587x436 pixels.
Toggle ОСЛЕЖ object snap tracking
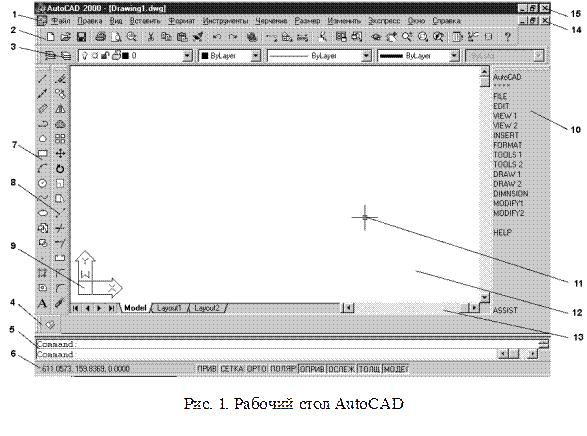341,369
